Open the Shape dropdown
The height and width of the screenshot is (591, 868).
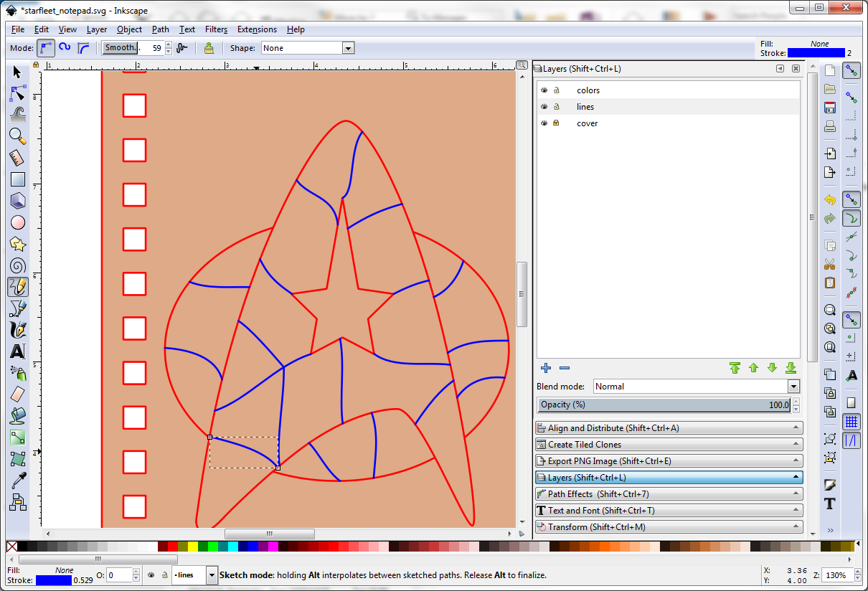348,48
